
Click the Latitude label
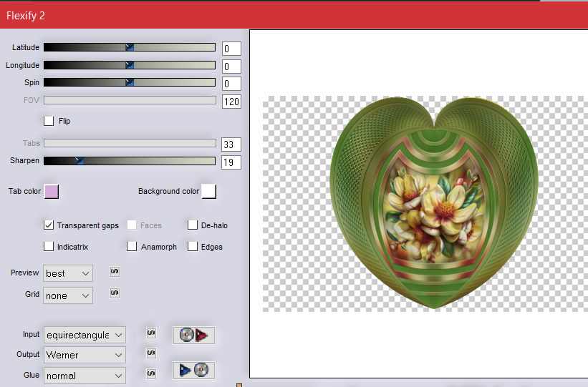(x=26, y=47)
